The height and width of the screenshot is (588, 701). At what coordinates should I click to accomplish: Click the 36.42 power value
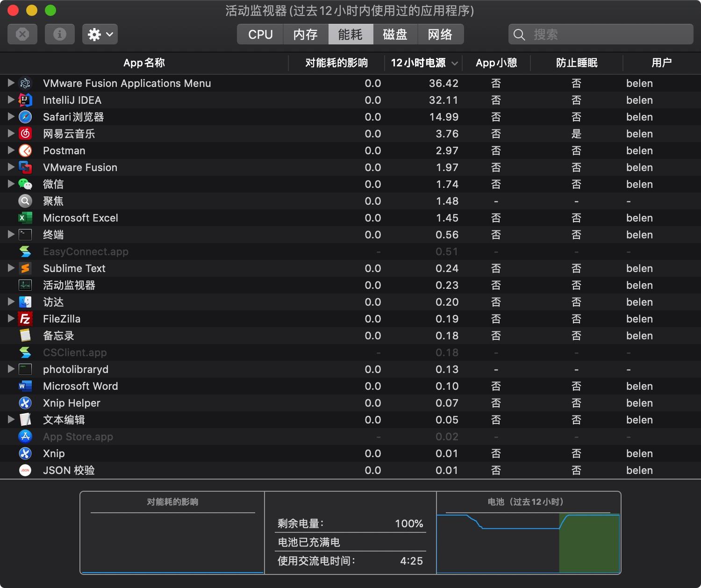(x=443, y=83)
